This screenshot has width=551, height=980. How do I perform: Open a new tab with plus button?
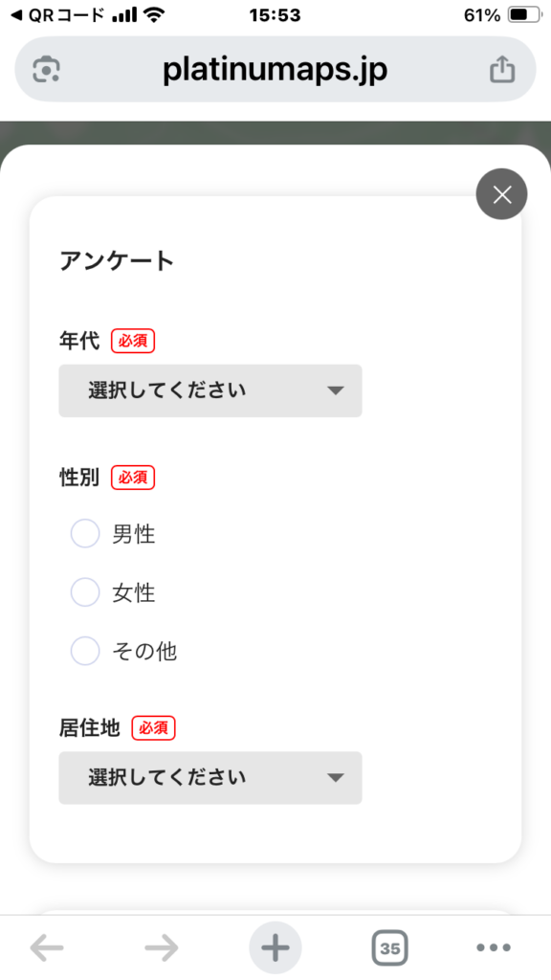275,948
